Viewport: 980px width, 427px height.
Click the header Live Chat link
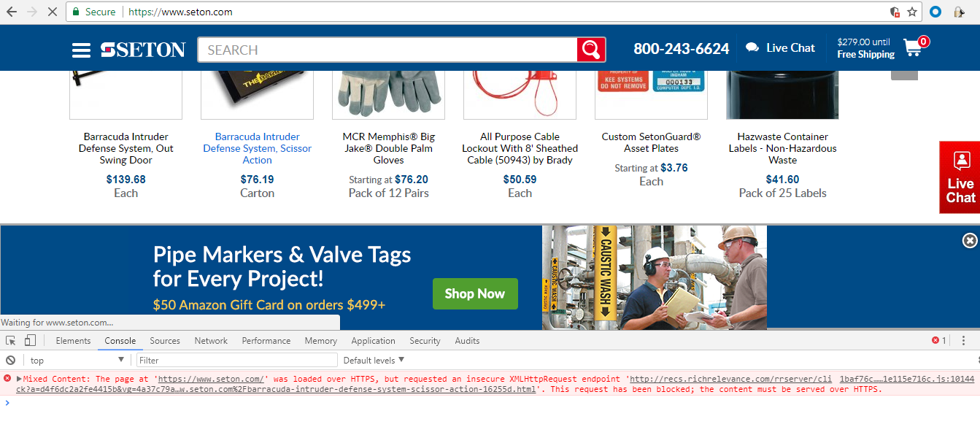780,48
